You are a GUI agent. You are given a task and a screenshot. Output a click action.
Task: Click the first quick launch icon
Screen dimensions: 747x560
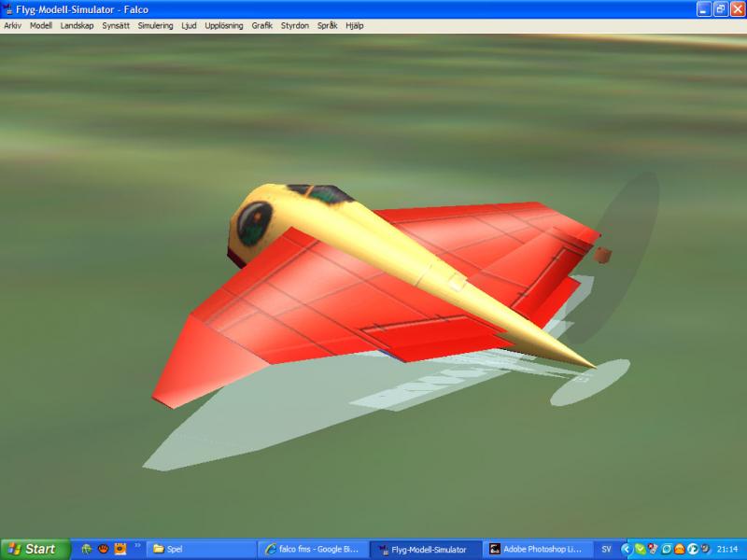coord(87,550)
